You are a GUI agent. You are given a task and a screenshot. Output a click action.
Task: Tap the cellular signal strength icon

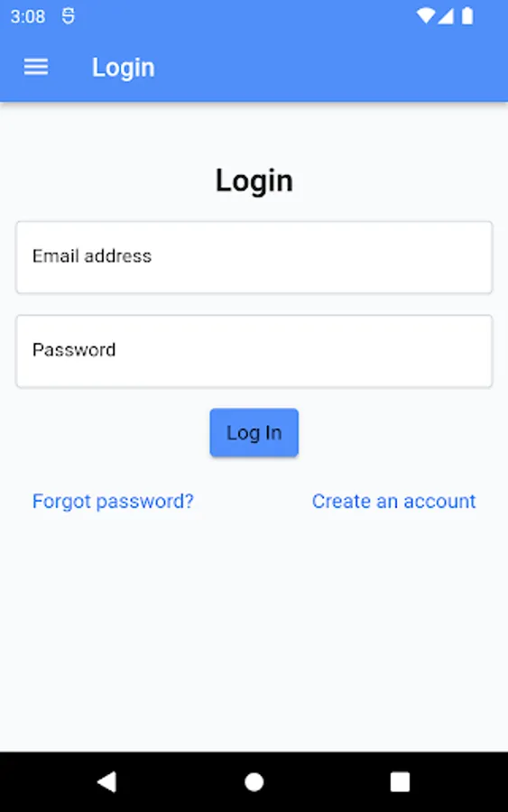pyautogui.click(x=446, y=16)
